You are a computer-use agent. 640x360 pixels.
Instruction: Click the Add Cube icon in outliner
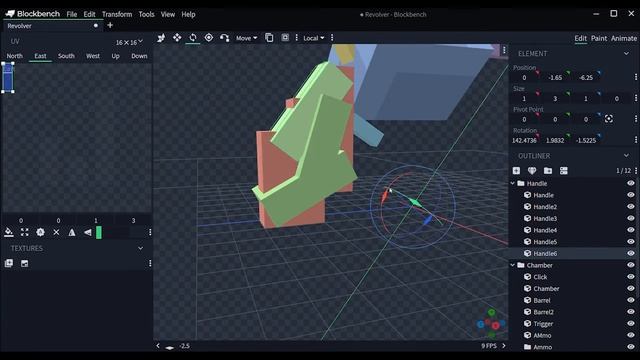click(516, 171)
